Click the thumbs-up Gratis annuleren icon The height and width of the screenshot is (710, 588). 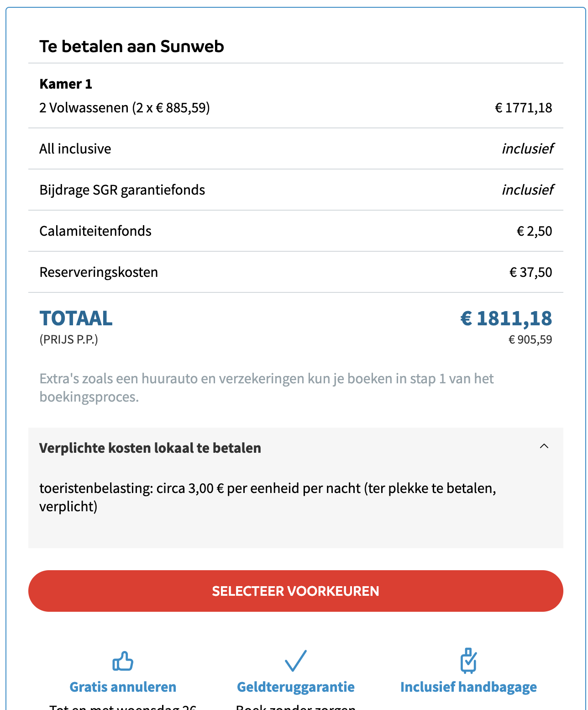(x=123, y=661)
